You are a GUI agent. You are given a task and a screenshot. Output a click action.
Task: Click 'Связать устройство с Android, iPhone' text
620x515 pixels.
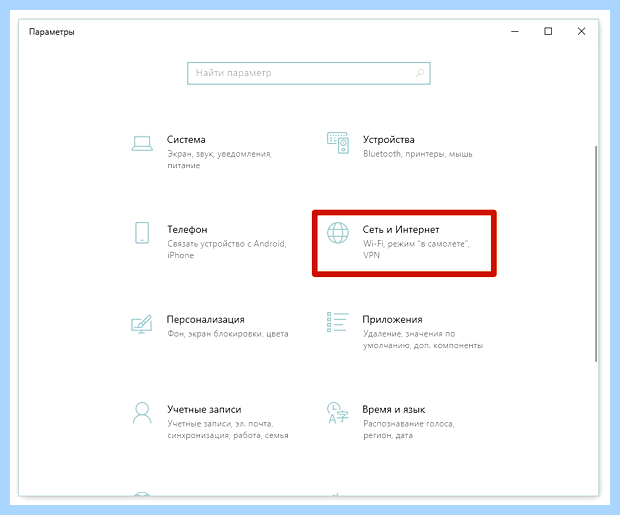click(x=227, y=249)
